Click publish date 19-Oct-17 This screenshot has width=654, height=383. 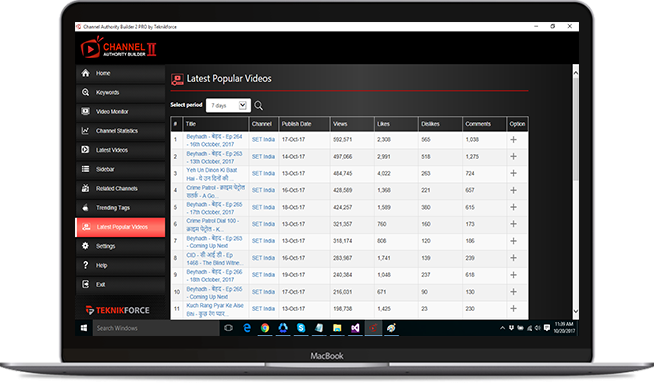[x=293, y=275]
